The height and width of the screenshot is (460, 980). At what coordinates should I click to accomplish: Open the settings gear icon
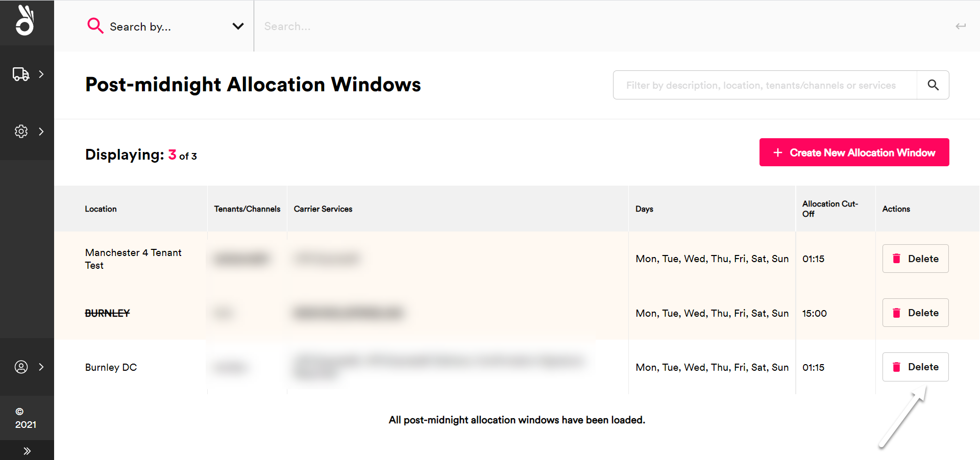click(21, 132)
